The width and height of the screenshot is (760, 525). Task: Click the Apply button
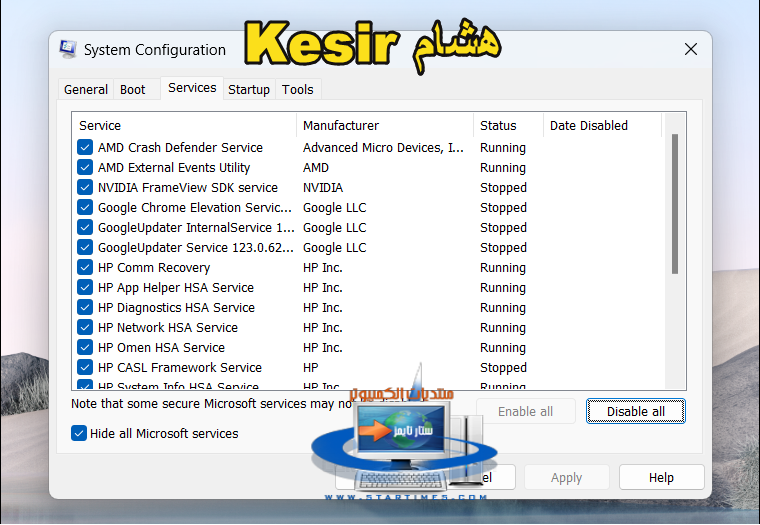(x=566, y=477)
